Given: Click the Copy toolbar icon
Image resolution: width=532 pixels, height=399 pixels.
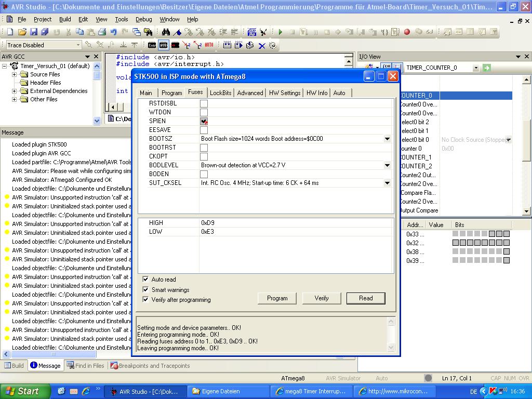Looking at the screenshot, I should [79, 32].
